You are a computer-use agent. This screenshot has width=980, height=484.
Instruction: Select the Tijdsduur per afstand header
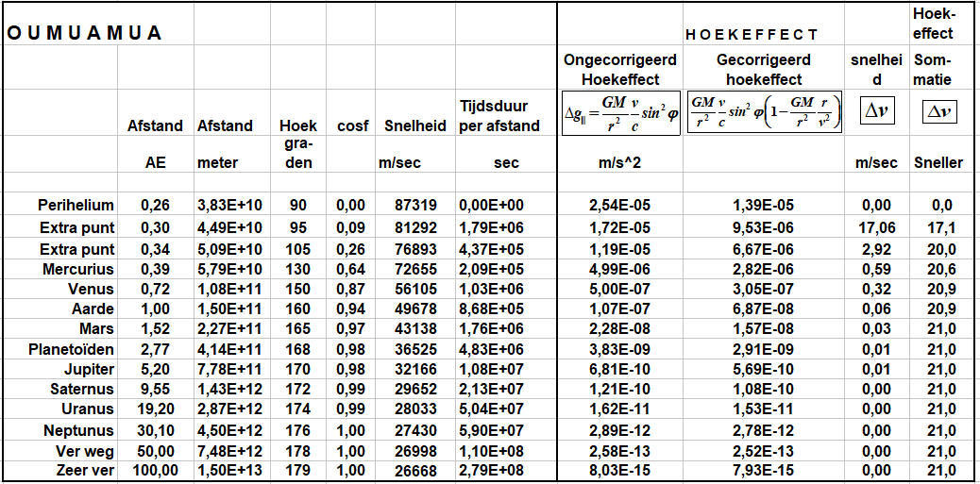click(499, 116)
